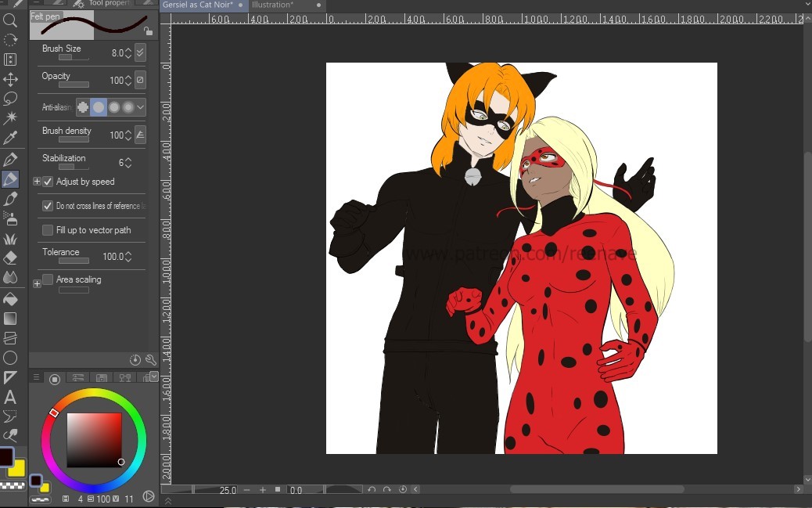Image resolution: width=812 pixels, height=508 pixels.
Task: Select the Move layer tool
Action: pyautogui.click(x=10, y=79)
